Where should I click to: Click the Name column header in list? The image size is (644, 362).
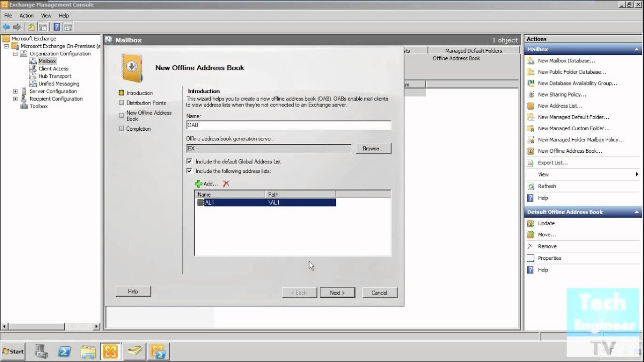230,194
